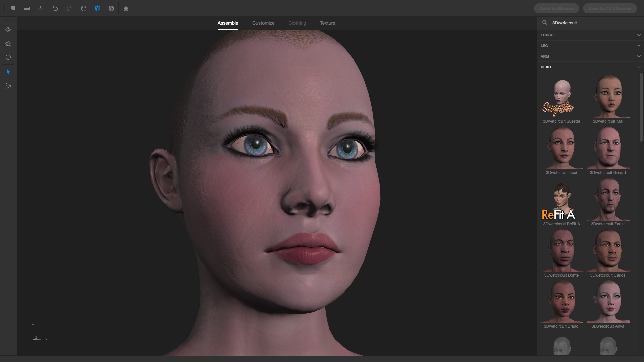
Task: Click the star favorites icon
Action: tap(126, 8)
